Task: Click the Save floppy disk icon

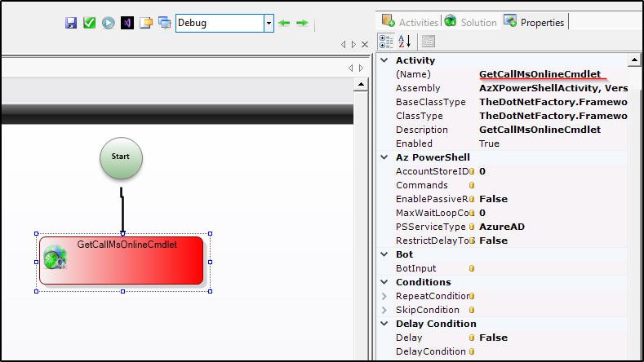Action: [71, 23]
